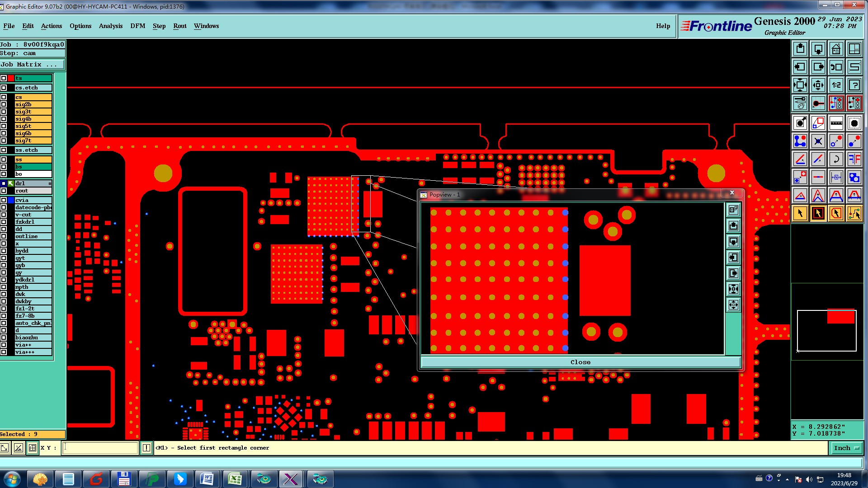
Task: Enable the sig3t layer checkbox
Action: (x=4, y=112)
